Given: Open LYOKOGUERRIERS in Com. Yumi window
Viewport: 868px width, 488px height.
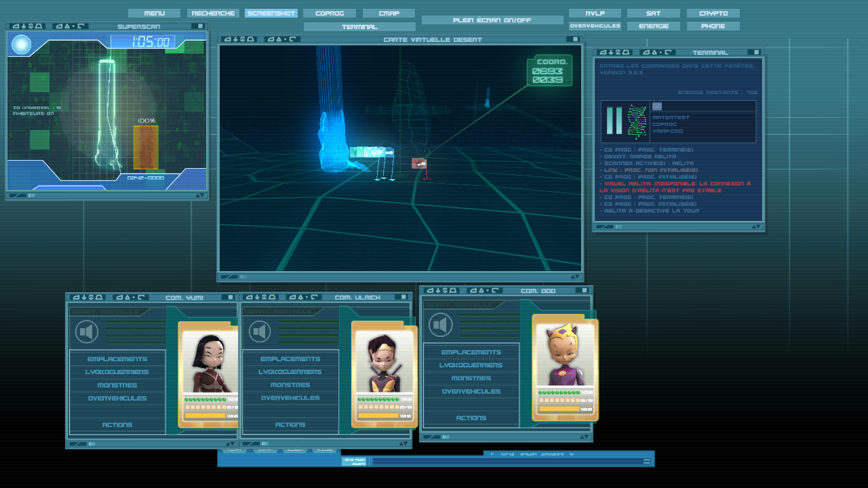Looking at the screenshot, I should pyautogui.click(x=117, y=372).
